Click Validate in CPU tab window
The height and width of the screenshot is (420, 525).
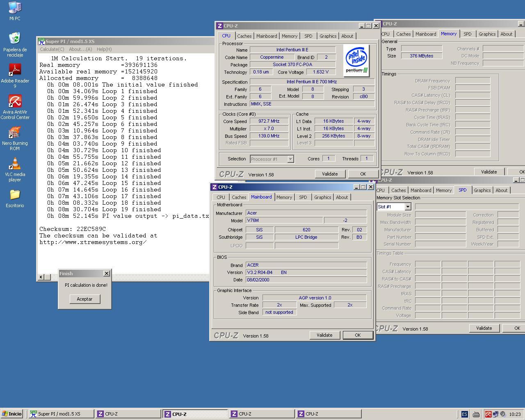point(330,174)
